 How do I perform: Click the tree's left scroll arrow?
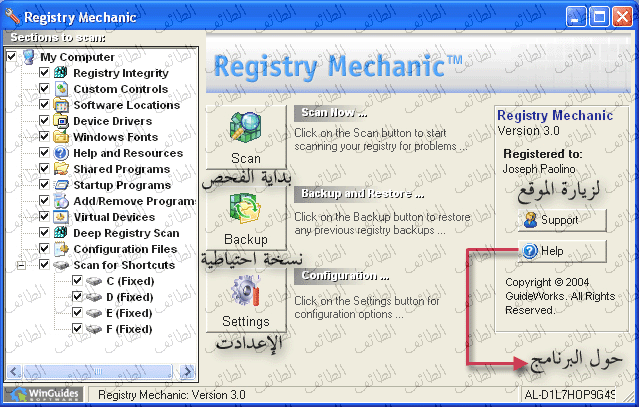click(14, 372)
